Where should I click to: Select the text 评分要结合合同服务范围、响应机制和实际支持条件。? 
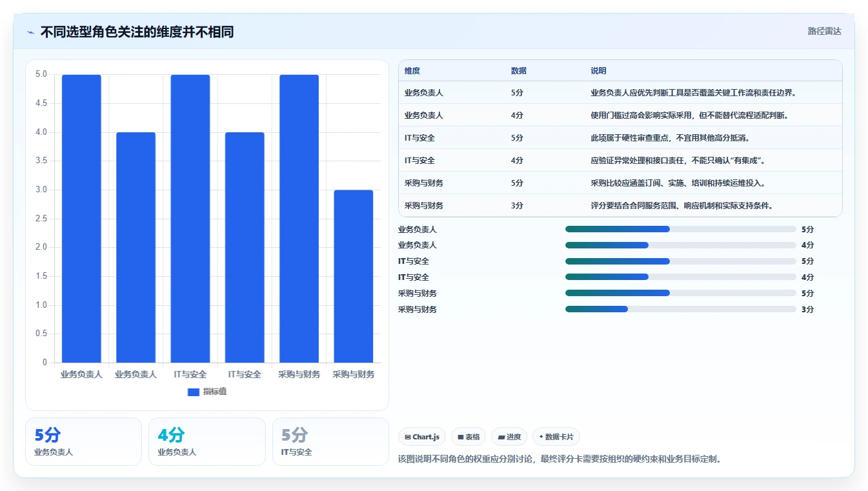pos(682,206)
